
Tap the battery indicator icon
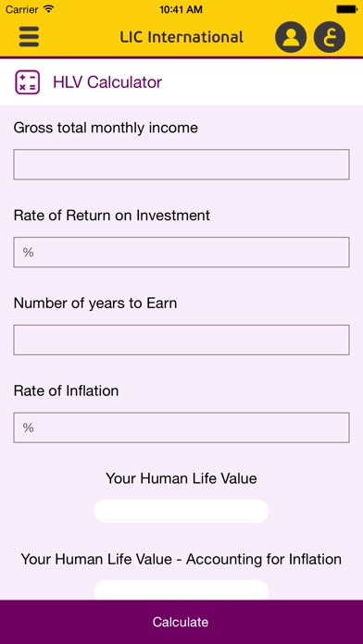(347, 9)
